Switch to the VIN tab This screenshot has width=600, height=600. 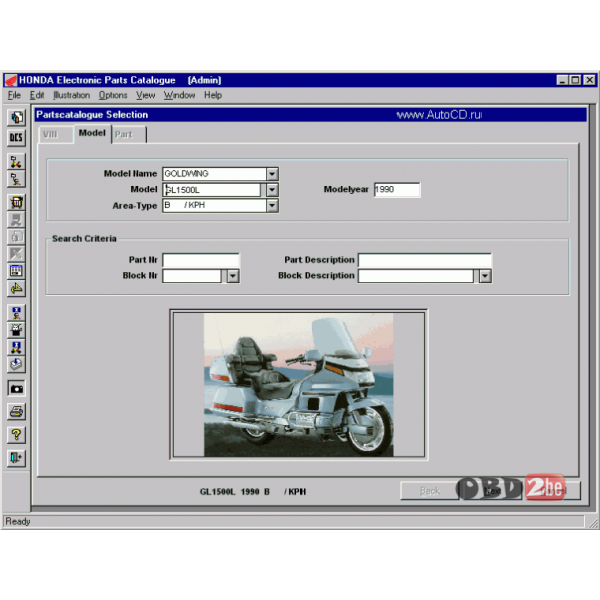(56, 134)
